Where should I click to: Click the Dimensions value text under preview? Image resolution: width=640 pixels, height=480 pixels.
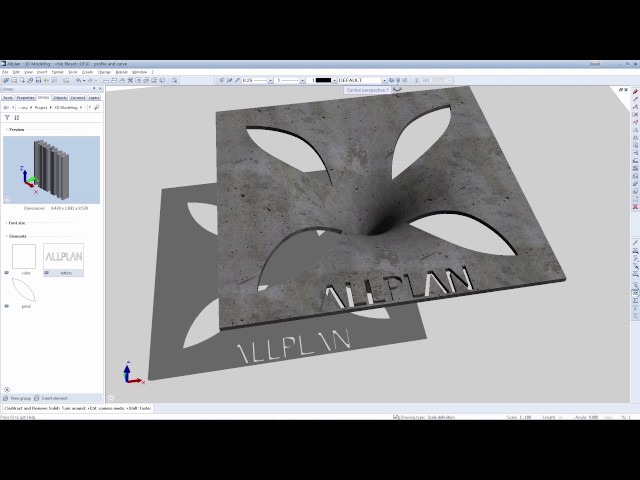click(69, 208)
